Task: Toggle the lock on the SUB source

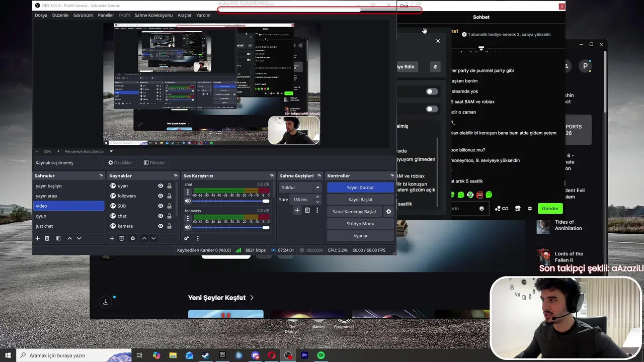Action: coord(169,206)
